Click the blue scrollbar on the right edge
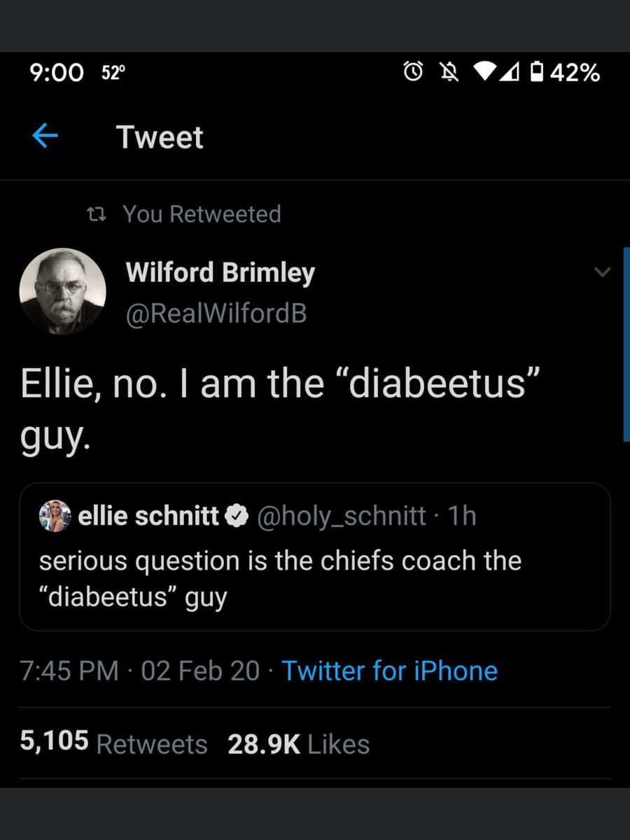 [x=626, y=344]
